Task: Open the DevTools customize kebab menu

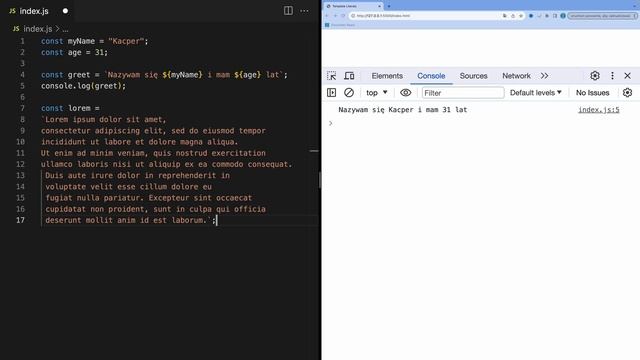Action: point(612,76)
